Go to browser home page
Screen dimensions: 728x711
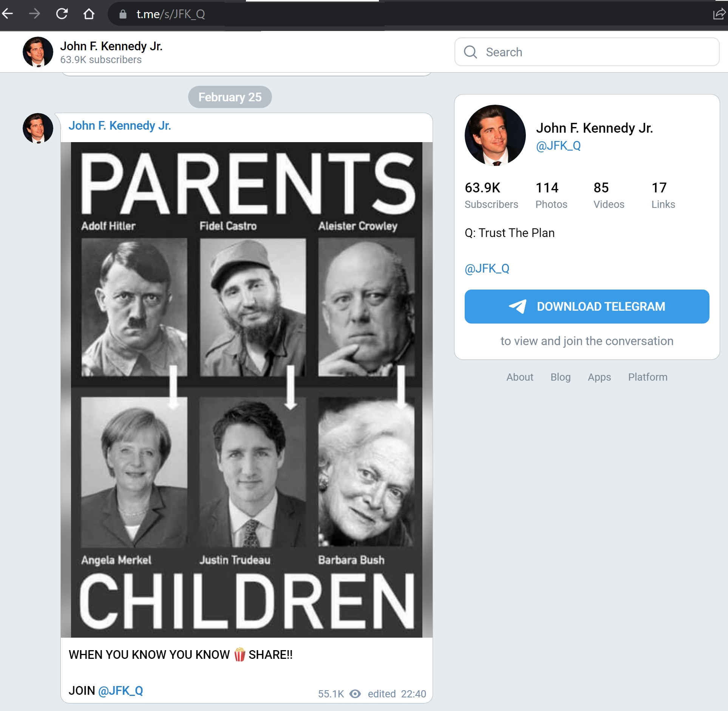tap(89, 14)
